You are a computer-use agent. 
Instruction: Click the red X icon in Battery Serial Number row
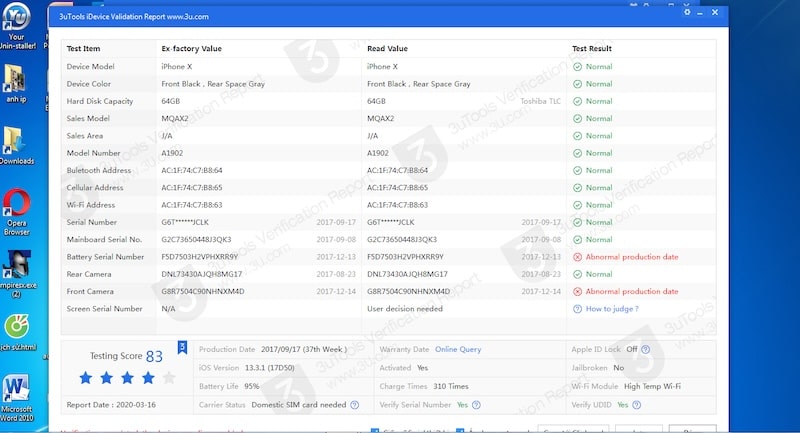577,257
